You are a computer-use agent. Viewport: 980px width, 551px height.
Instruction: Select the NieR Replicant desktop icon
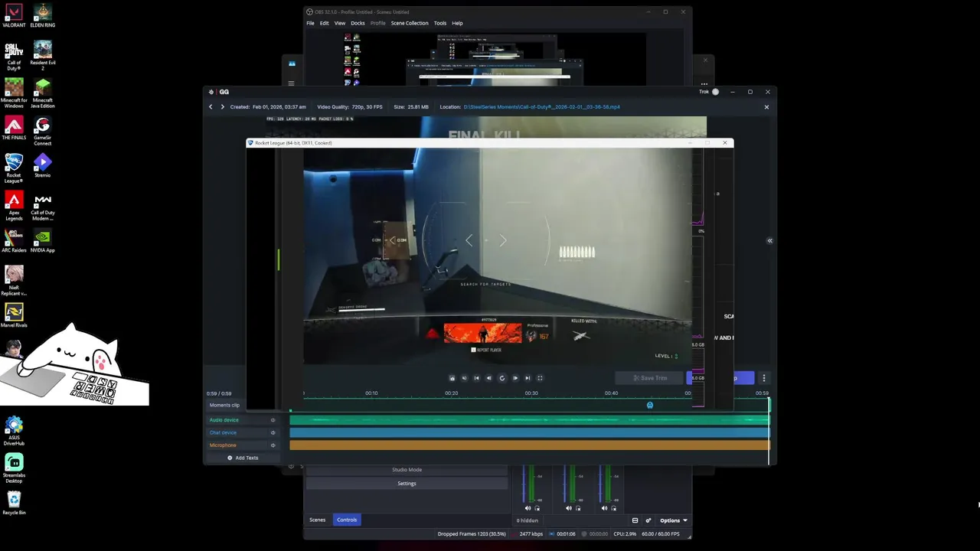[14, 281]
